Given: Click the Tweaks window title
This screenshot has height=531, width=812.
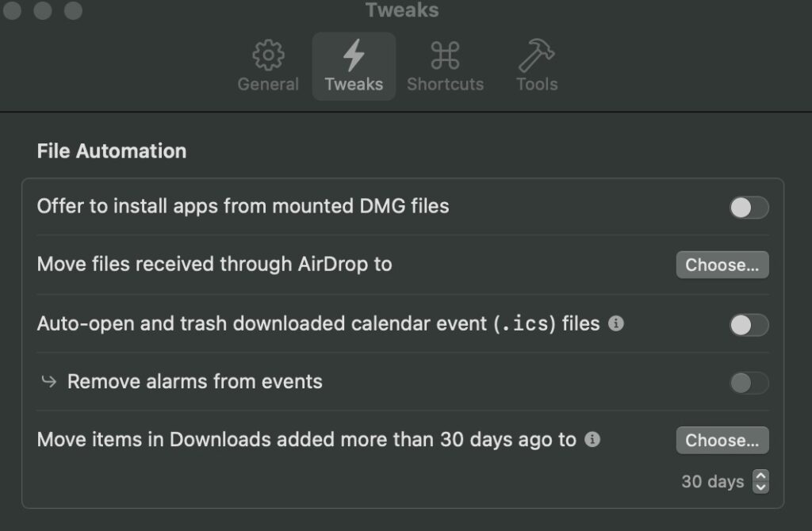Looking at the screenshot, I should pos(402,10).
